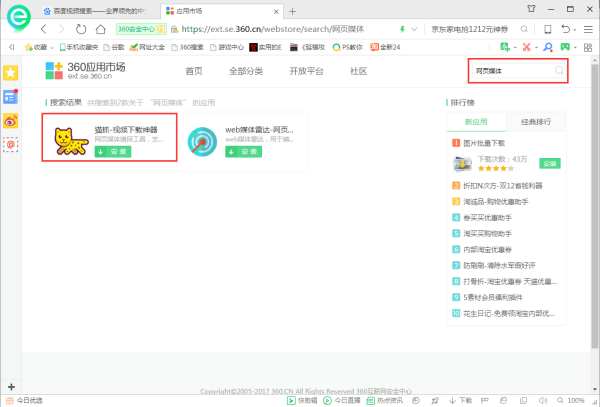Open the 猫抓 cat extension thumbnail
This screenshot has width=600, height=407.
(71, 141)
